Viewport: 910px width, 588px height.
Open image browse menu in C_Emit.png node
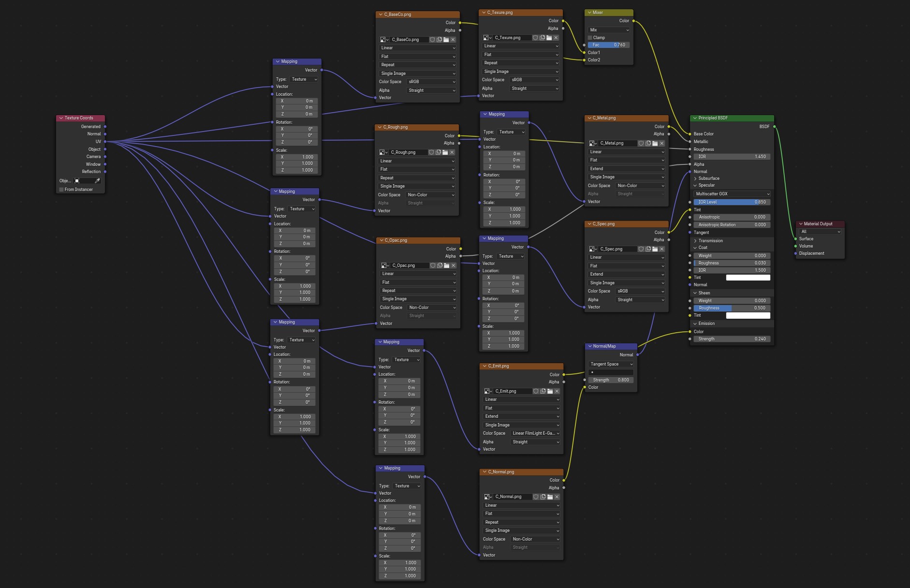(488, 391)
